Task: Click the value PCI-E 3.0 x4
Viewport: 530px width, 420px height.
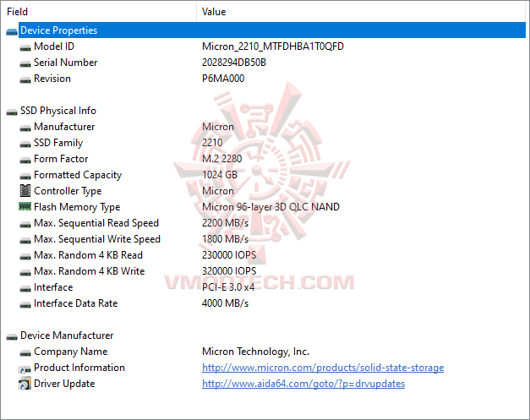Action: (x=228, y=286)
